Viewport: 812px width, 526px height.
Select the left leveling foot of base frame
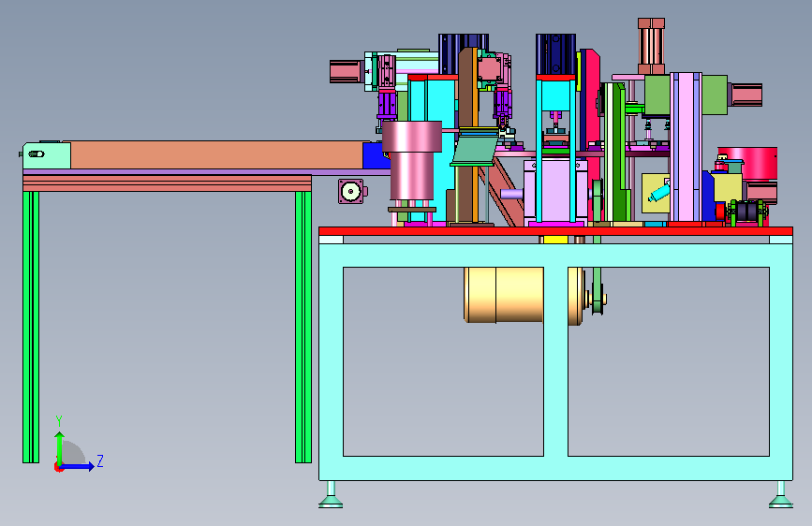(331, 495)
